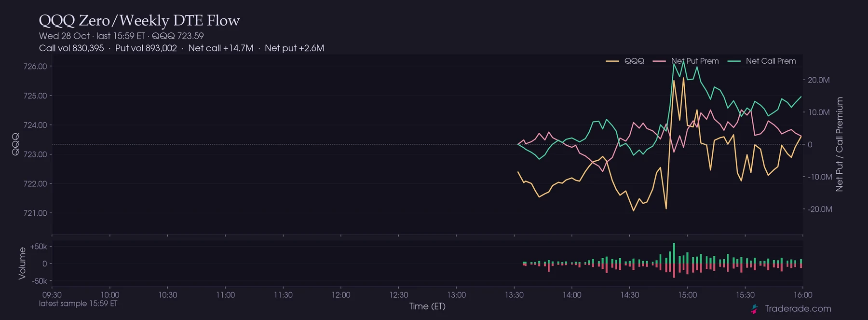Click the 11:00 time tick label

(225, 295)
